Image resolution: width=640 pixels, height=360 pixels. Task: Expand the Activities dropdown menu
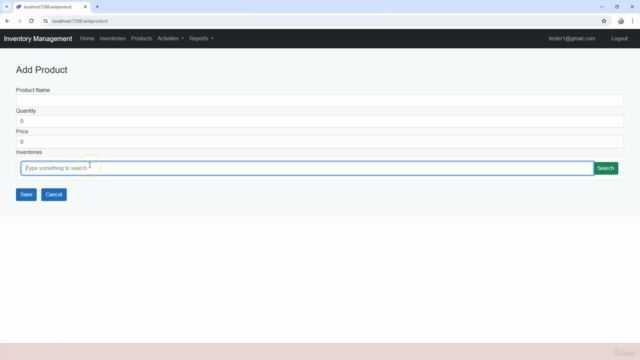pyautogui.click(x=171, y=38)
